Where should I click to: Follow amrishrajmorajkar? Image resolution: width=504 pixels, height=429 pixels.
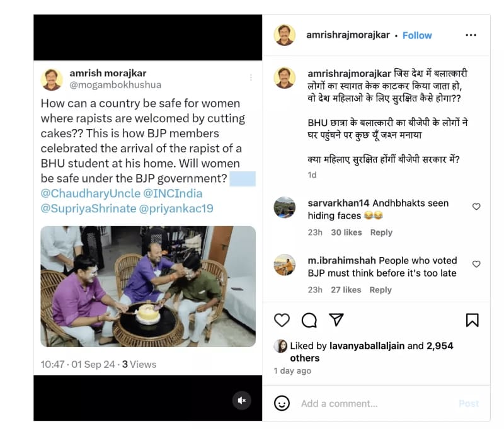417,35
